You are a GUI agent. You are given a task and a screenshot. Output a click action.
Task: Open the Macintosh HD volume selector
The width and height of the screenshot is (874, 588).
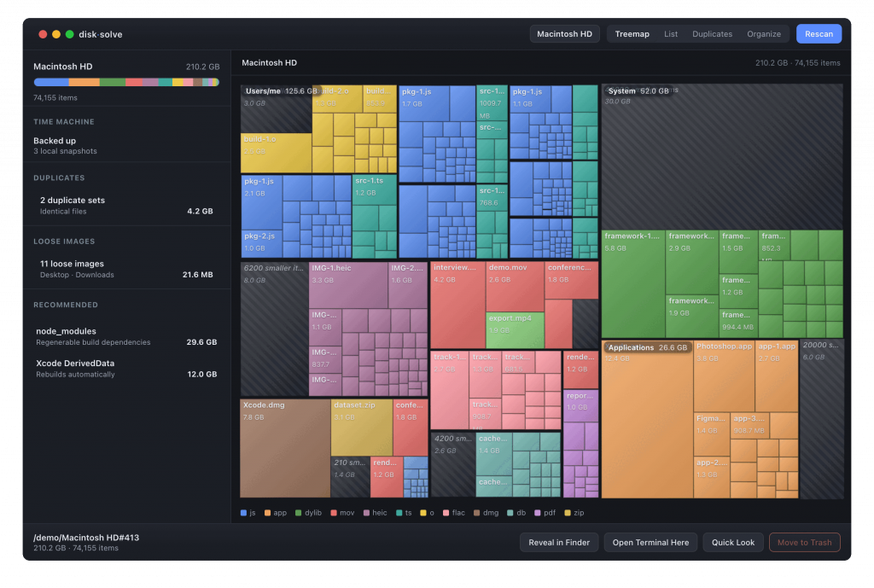(x=564, y=34)
